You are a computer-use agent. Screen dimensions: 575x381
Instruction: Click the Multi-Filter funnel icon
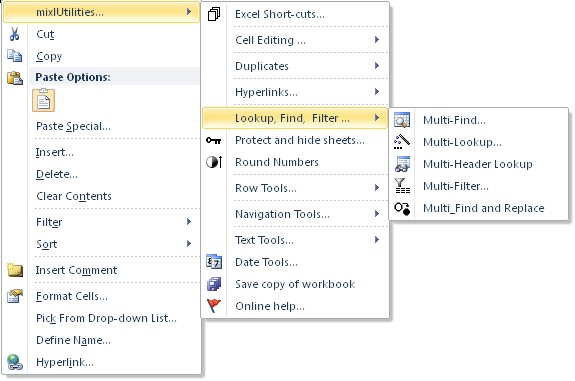pyautogui.click(x=402, y=186)
